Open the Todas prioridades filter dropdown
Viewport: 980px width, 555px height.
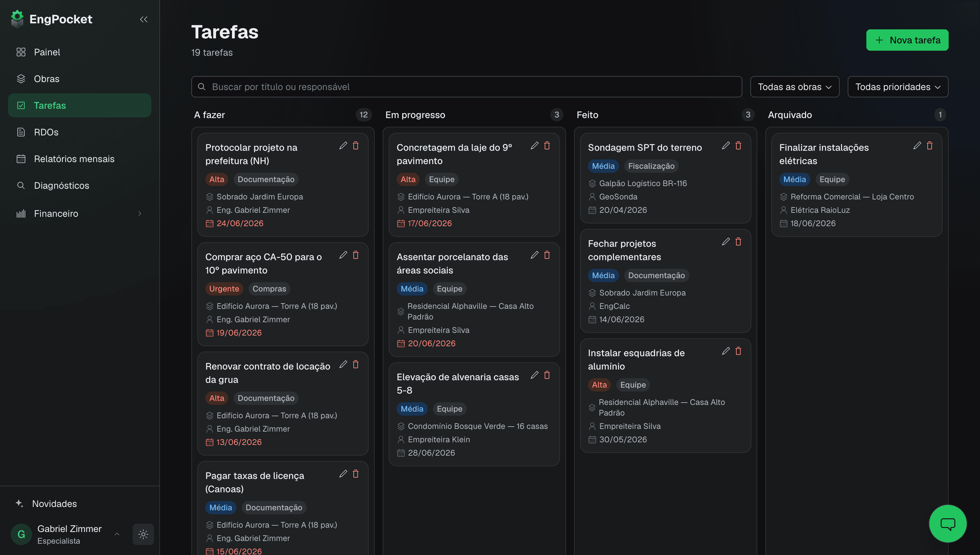click(898, 87)
